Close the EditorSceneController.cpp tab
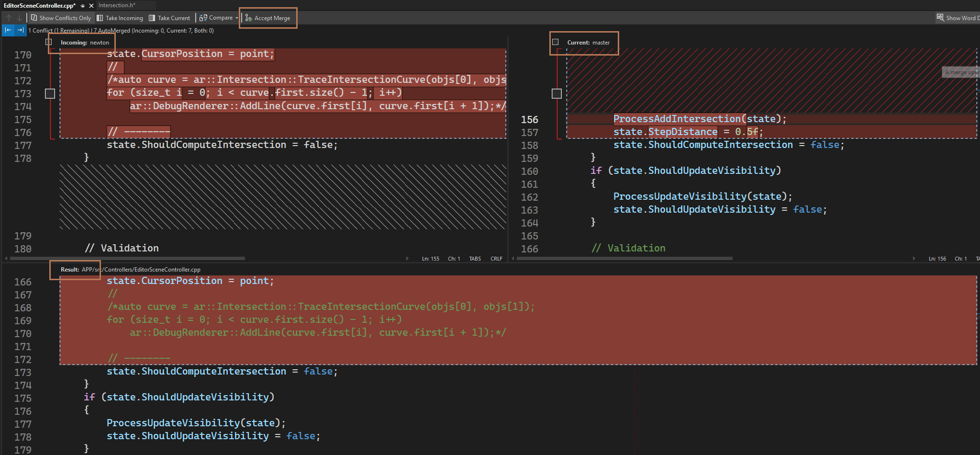This screenshot has height=455, width=980. click(91, 6)
